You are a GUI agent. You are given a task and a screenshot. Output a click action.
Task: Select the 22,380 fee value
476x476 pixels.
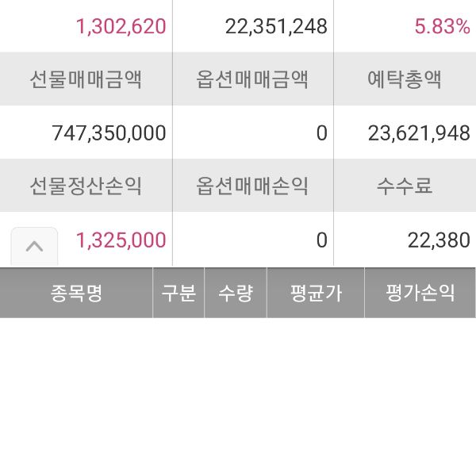pyautogui.click(x=439, y=240)
